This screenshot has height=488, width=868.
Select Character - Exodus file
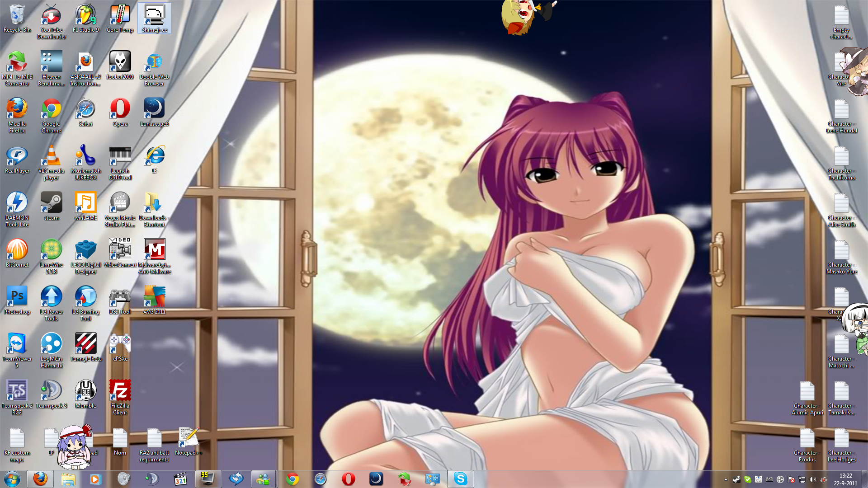[807, 444]
